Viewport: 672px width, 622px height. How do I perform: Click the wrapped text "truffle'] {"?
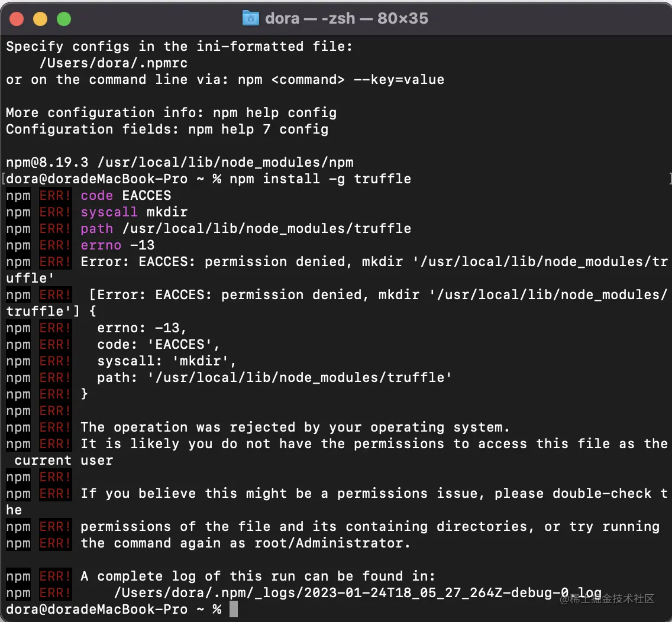51,312
